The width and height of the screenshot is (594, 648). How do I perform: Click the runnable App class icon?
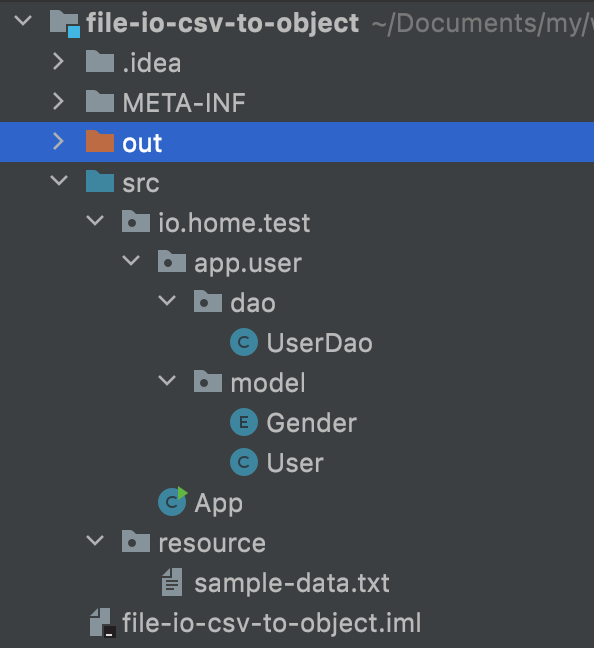tap(173, 501)
